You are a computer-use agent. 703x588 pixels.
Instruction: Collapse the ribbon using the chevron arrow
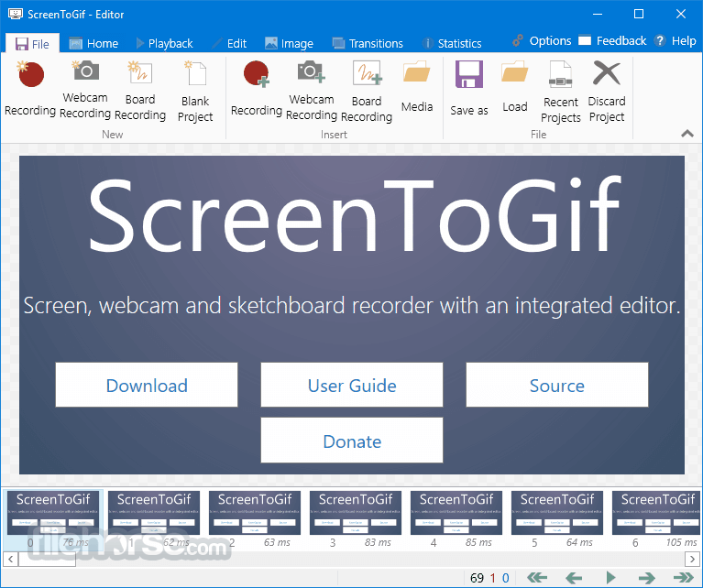[x=687, y=134]
